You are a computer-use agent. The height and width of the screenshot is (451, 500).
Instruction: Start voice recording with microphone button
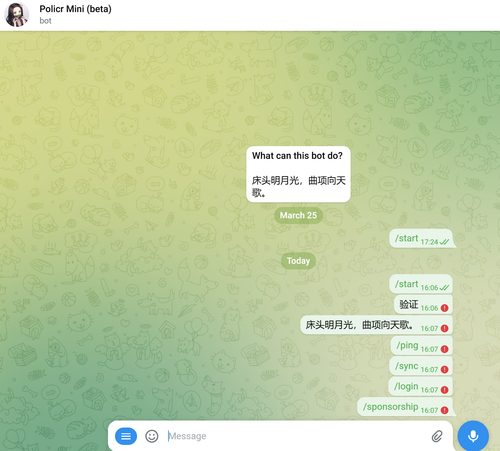pyautogui.click(x=473, y=436)
